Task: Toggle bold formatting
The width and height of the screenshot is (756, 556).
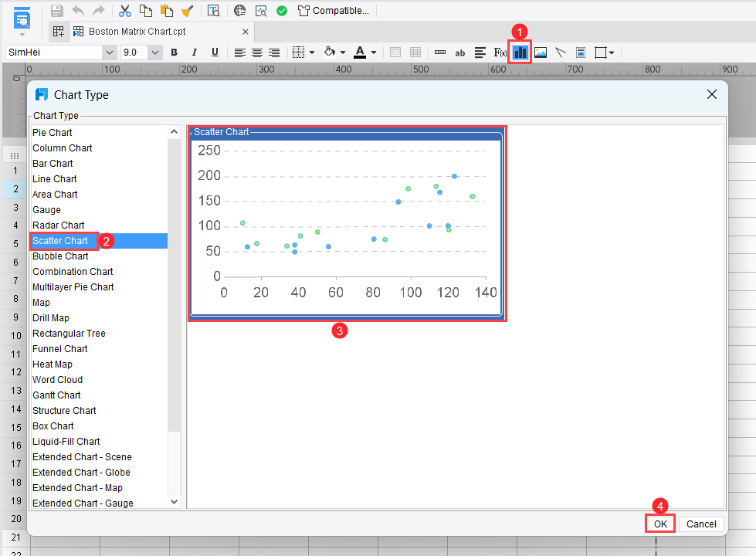Action: pyautogui.click(x=175, y=53)
